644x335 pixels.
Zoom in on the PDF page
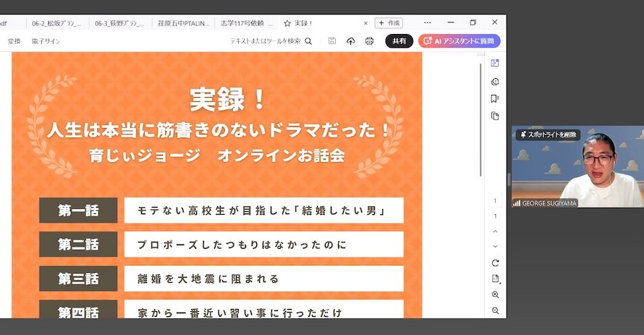(495, 295)
